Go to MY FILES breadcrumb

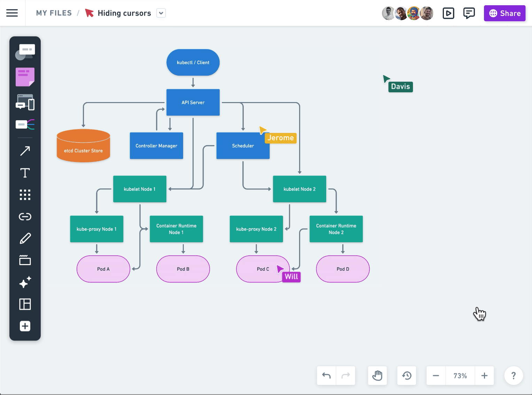pyautogui.click(x=54, y=13)
